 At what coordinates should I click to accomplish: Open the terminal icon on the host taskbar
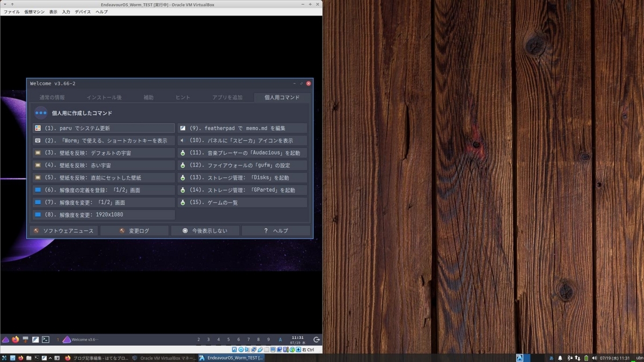coord(37,358)
